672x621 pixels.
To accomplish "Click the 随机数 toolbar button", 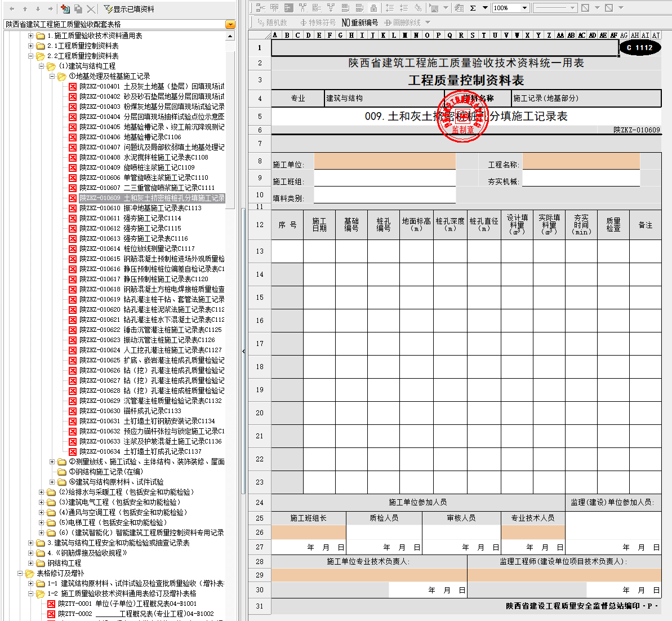I will [x=272, y=23].
